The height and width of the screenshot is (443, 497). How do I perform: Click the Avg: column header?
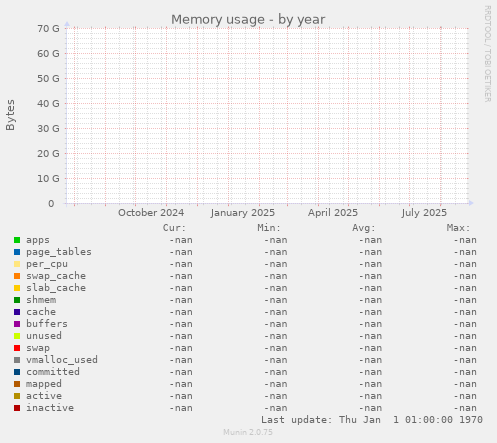pos(364,228)
